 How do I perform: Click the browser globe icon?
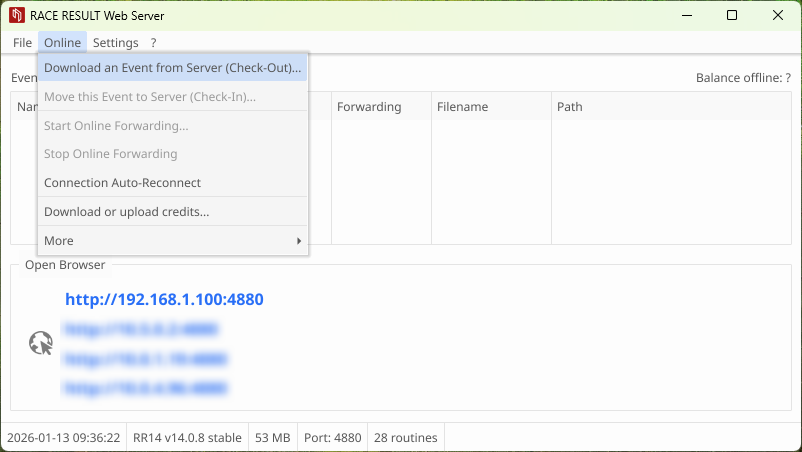pyautogui.click(x=40, y=344)
